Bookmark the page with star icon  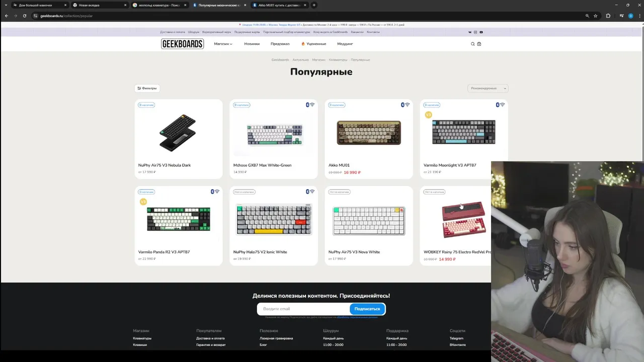[x=596, y=16]
